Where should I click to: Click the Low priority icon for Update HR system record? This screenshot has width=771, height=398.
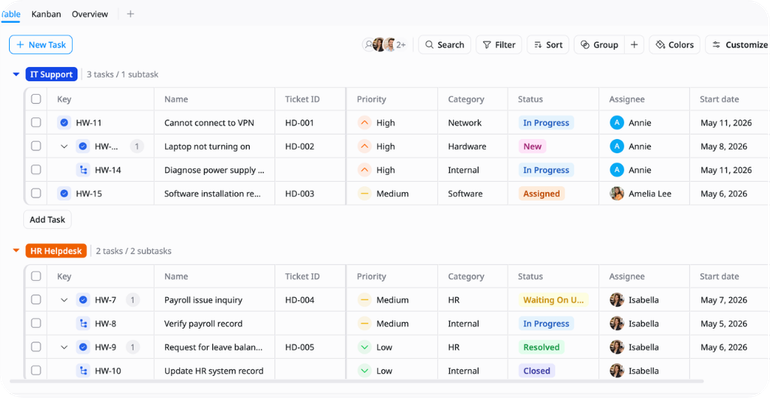tap(364, 371)
